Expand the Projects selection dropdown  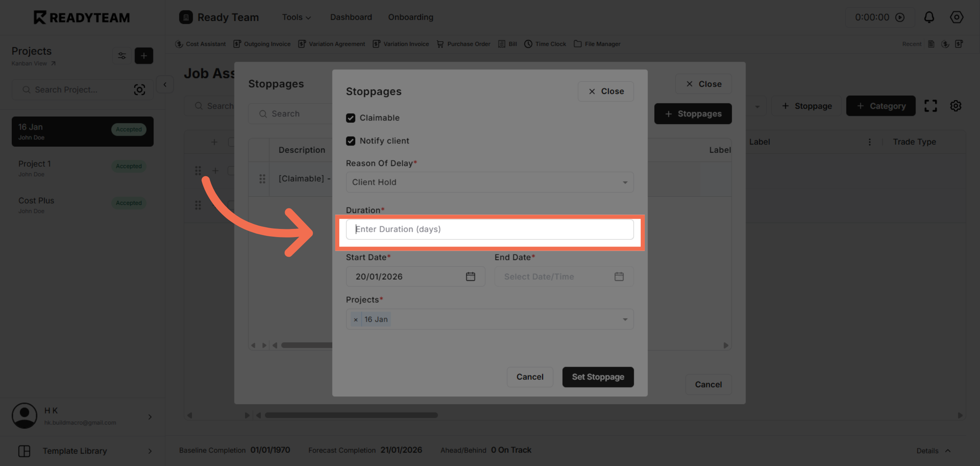[624, 319]
